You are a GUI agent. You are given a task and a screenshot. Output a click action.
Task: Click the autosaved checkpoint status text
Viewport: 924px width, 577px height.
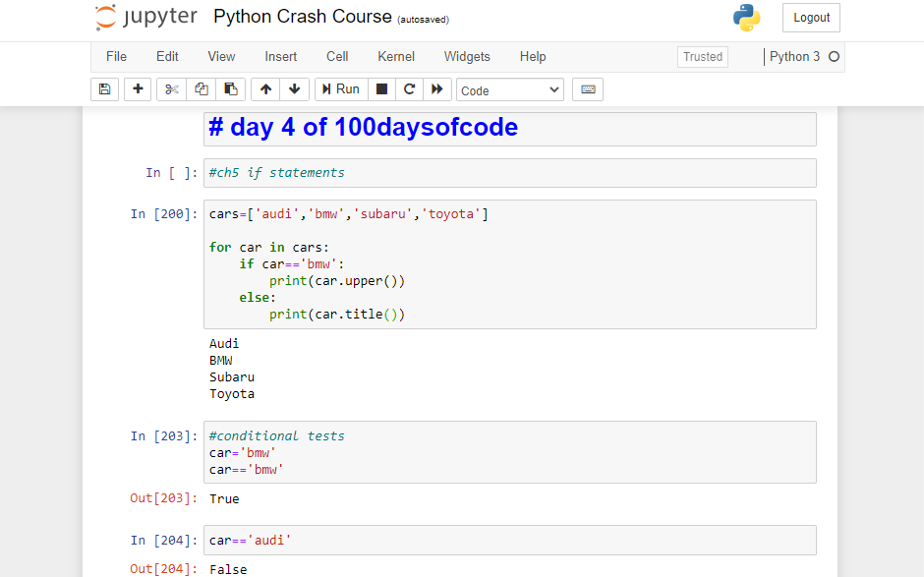[x=423, y=20]
